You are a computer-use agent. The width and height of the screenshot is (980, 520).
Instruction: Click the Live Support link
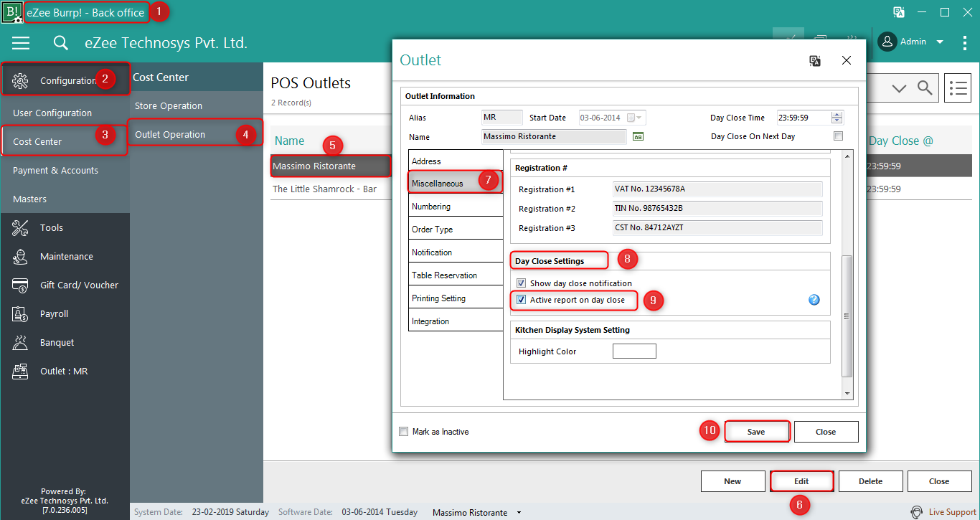tap(952, 512)
